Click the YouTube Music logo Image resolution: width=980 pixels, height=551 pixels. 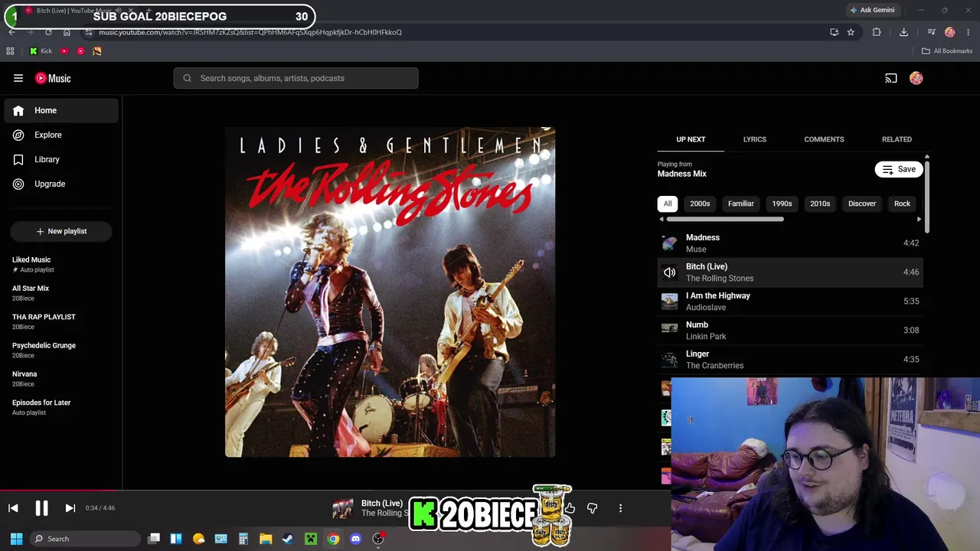[53, 78]
